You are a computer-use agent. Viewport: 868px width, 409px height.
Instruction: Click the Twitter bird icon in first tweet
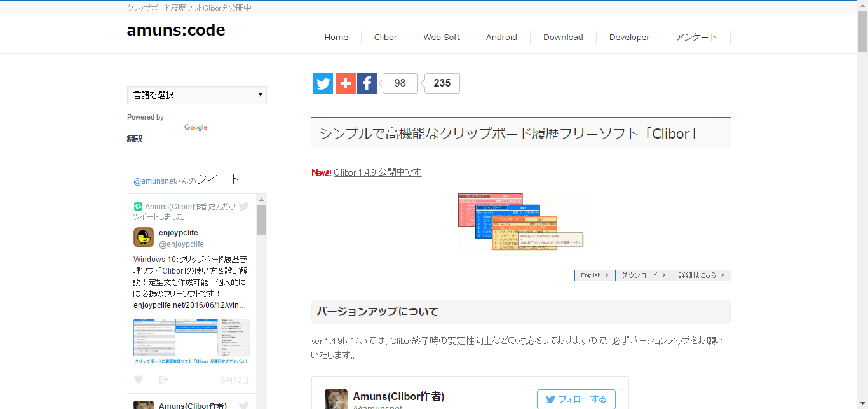point(243,206)
